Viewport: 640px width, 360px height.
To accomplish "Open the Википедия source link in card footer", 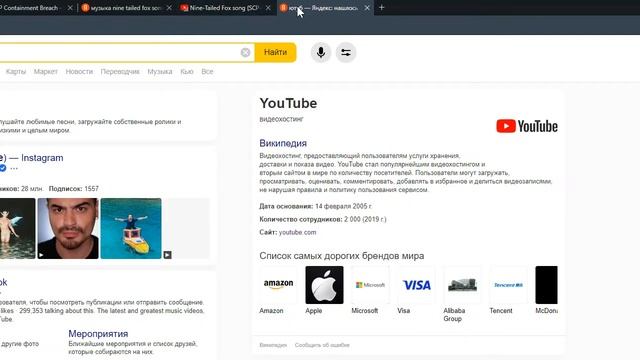I will point(273,345).
